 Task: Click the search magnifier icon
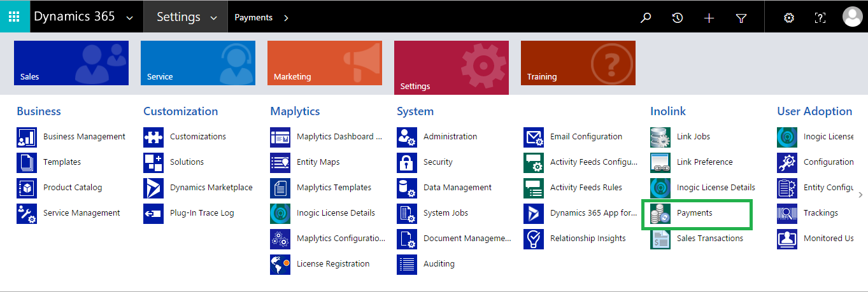[x=646, y=18]
